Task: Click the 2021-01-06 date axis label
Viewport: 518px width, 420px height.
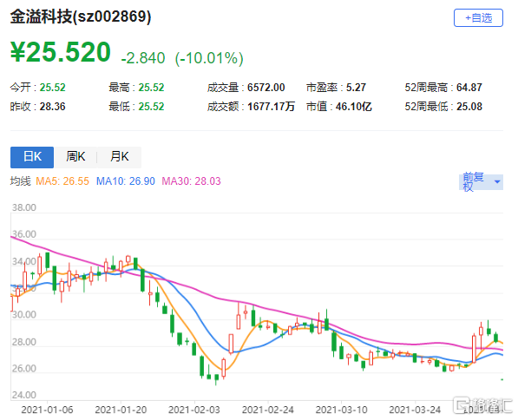Action: (47, 410)
